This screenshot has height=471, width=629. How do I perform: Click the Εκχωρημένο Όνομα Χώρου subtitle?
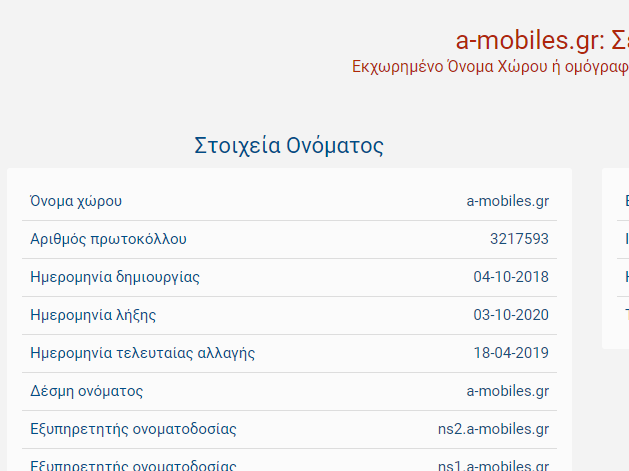pyautogui.click(x=490, y=67)
